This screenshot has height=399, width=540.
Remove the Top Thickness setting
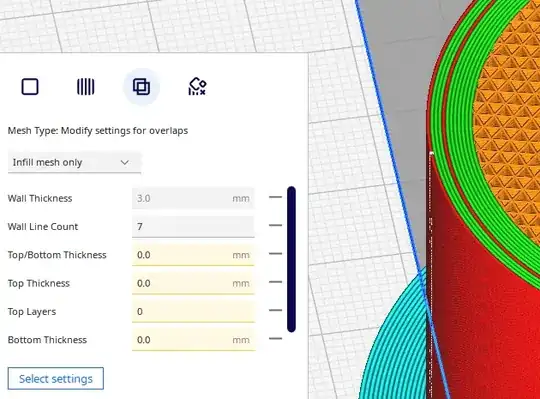coord(275,282)
